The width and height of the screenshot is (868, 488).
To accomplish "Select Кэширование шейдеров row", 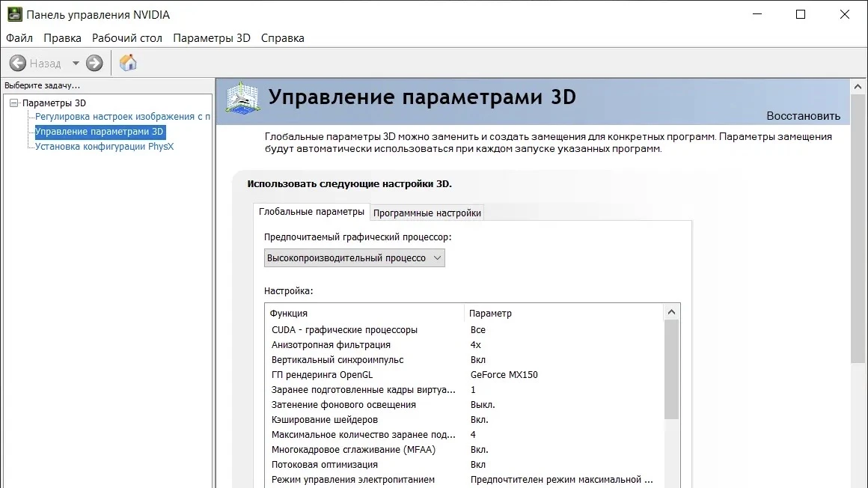I will click(464, 419).
